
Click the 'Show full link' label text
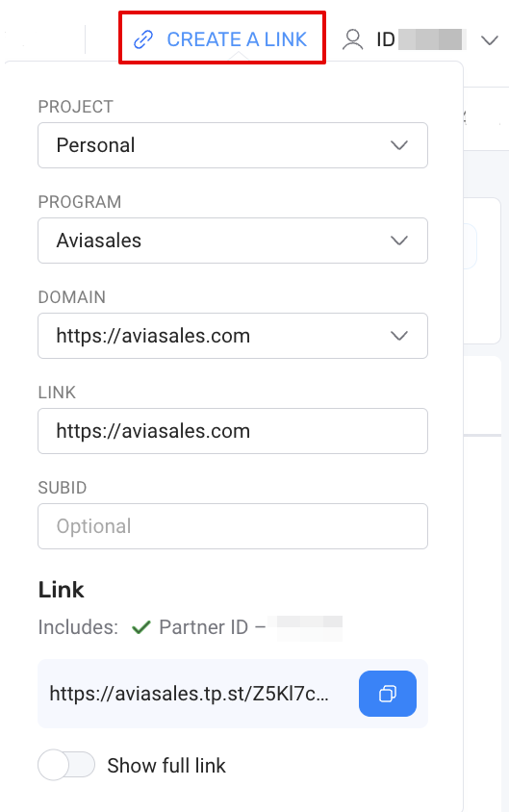point(166,766)
